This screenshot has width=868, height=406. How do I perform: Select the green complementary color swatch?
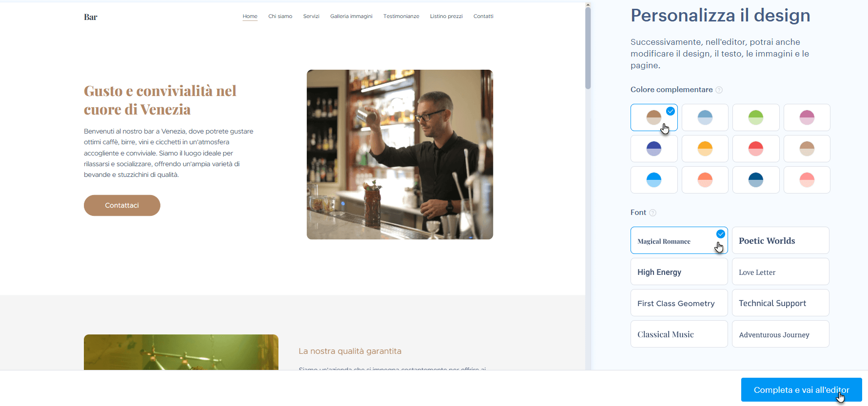[756, 117]
